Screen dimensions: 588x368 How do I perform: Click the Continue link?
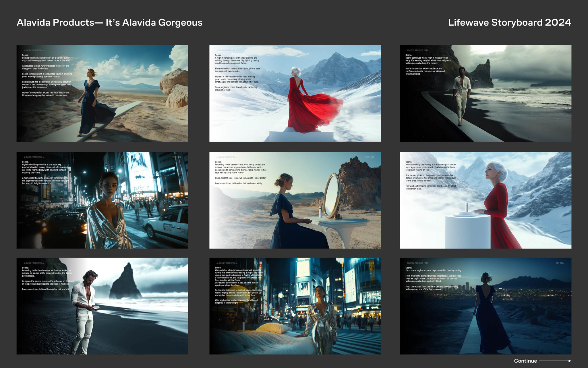click(x=525, y=361)
